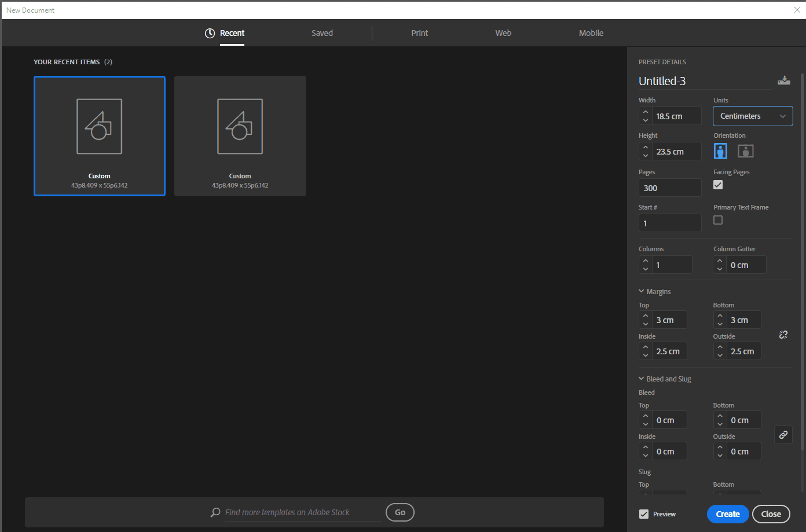Increase the Column Gutter with up arrow
The image size is (806, 532).
(x=720, y=261)
